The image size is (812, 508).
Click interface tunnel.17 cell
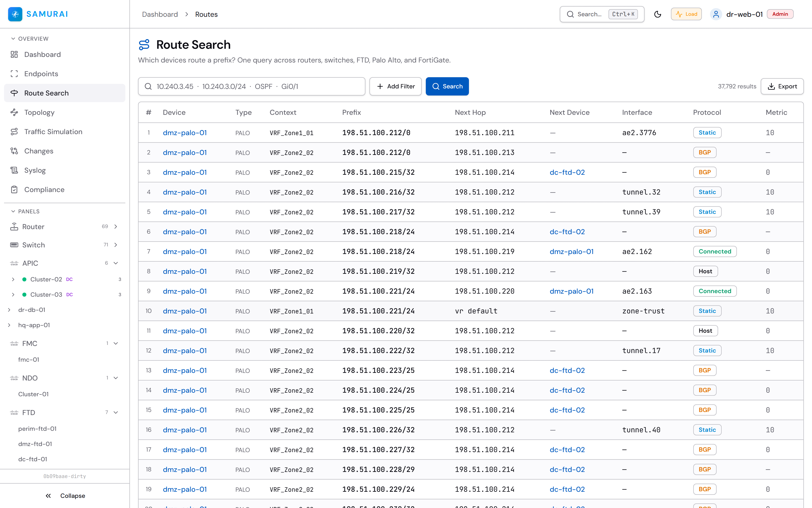tap(641, 351)
